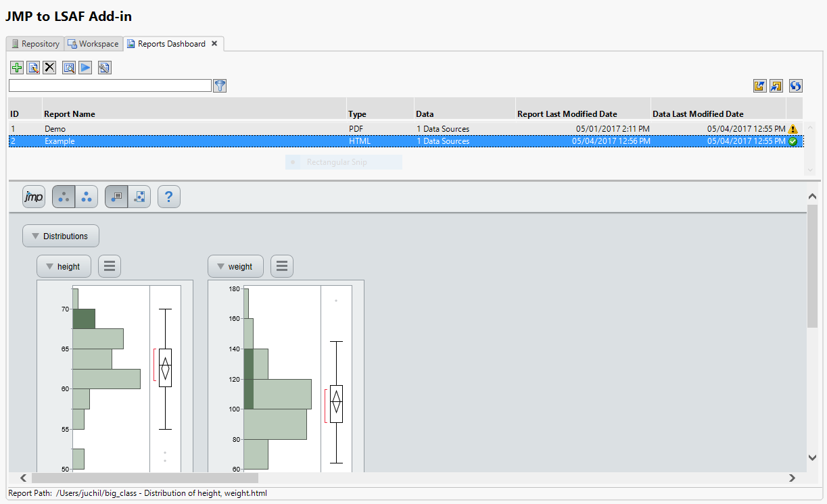The image size is (827, 504).
Task: Click the question mark help icon
Action: tap(168, 197)
